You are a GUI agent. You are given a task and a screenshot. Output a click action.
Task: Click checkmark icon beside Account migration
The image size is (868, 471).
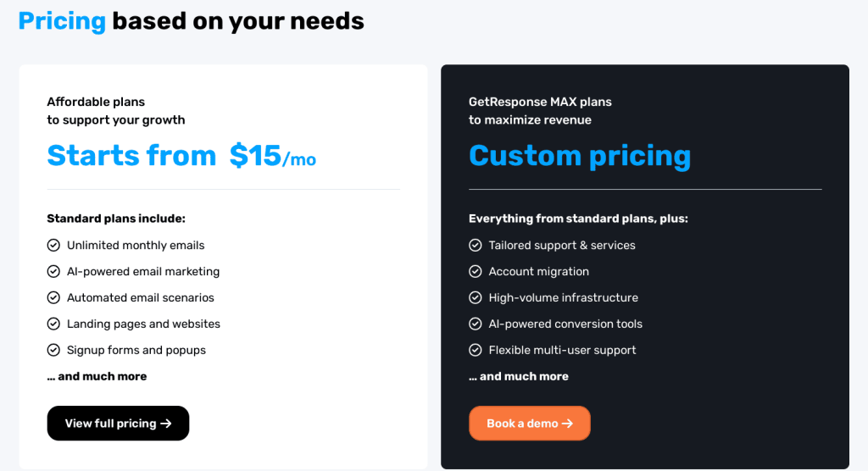coord(476,272)
